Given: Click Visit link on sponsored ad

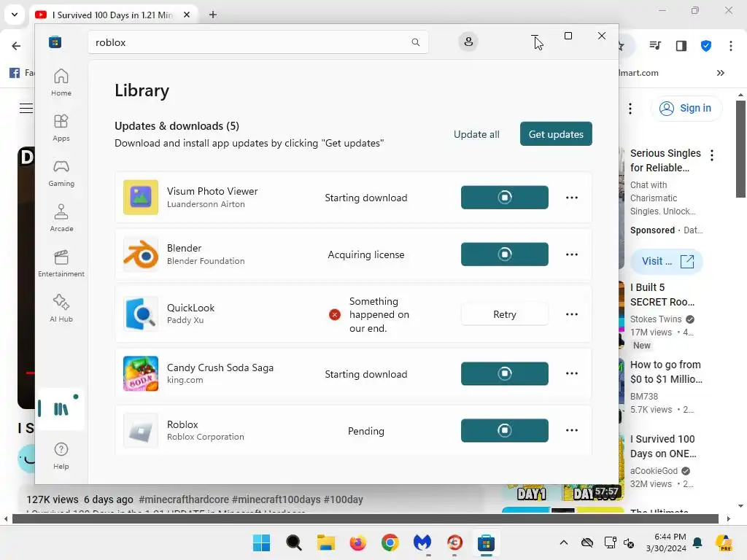Looking at the screenshot, I should point(667,262).
